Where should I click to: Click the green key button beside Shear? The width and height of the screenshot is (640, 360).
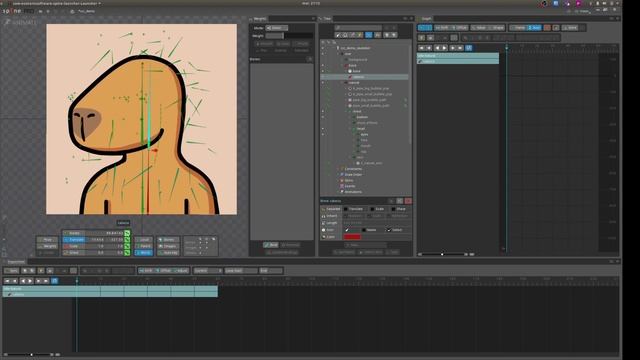tap(127, 253)
